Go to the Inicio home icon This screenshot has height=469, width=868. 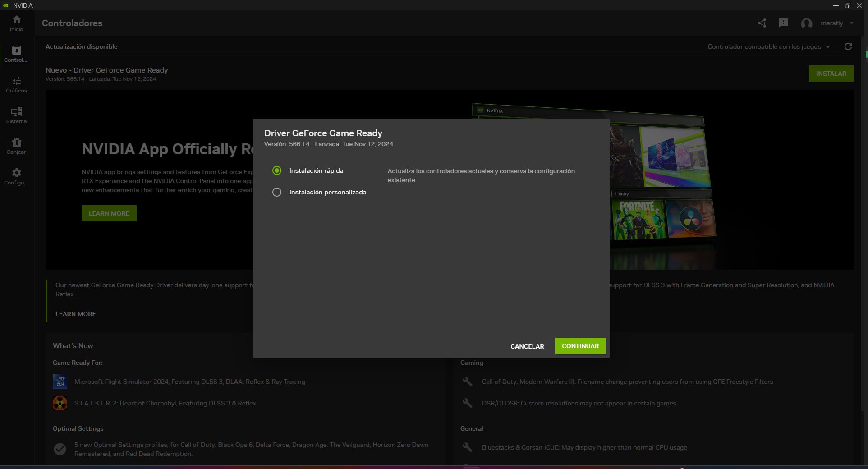point(17,23)
